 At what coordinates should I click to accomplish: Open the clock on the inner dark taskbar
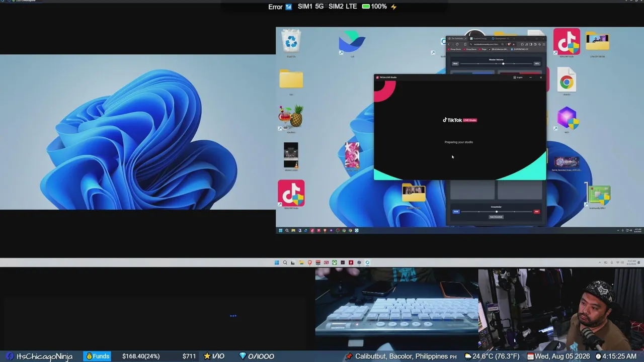(637, 230)
